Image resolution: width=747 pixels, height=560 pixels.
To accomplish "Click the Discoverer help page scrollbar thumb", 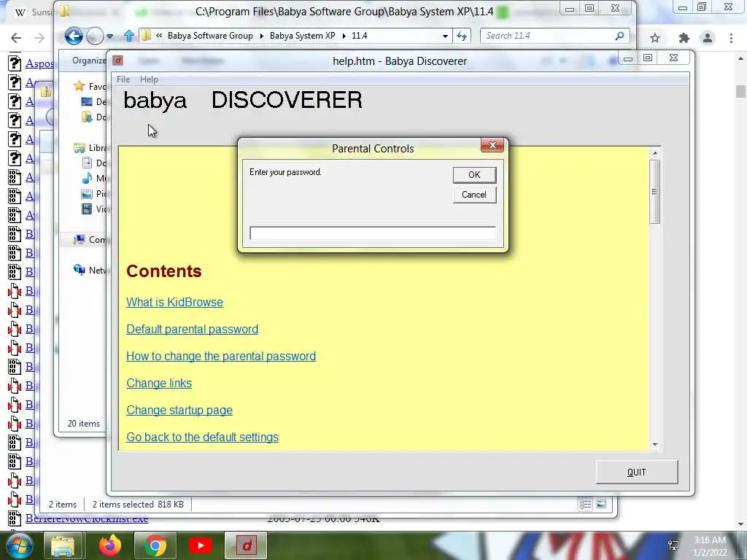I will pyautogui.click(x=654, y=192).
